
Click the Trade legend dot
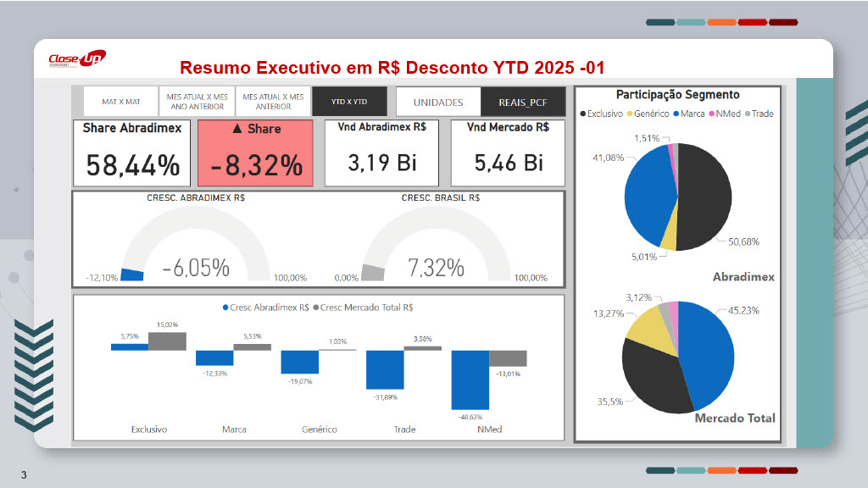(748, 114)
